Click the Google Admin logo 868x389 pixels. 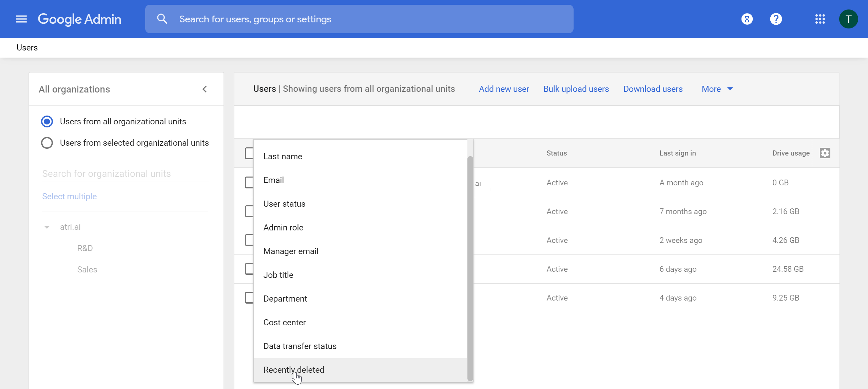click(x=80, y=19)
